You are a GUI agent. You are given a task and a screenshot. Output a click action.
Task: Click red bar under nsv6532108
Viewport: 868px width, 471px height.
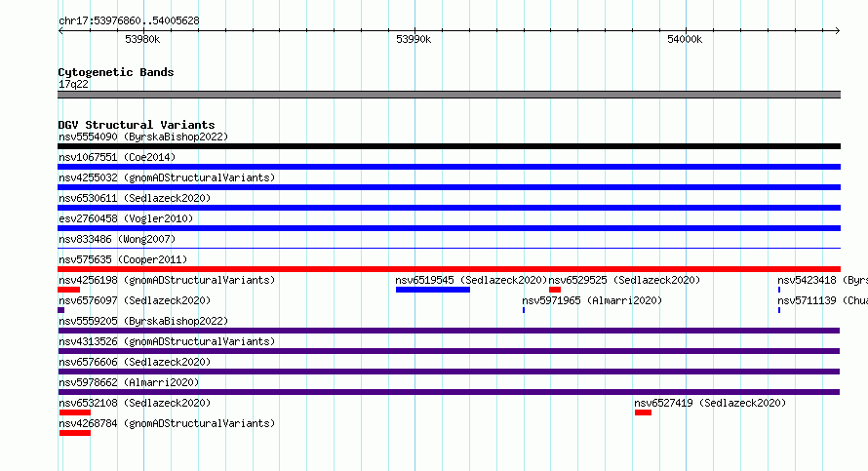75,412
